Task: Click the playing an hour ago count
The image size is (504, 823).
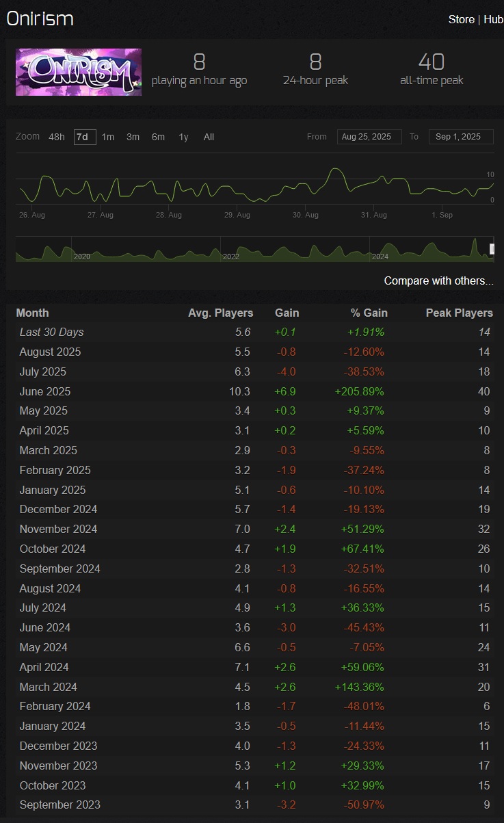Action: [x=199, y=62]
